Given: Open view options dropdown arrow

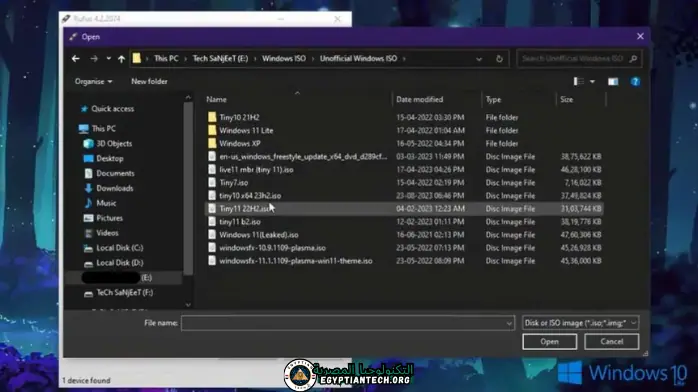Looking at the screenshot, I should pos(592,81).
